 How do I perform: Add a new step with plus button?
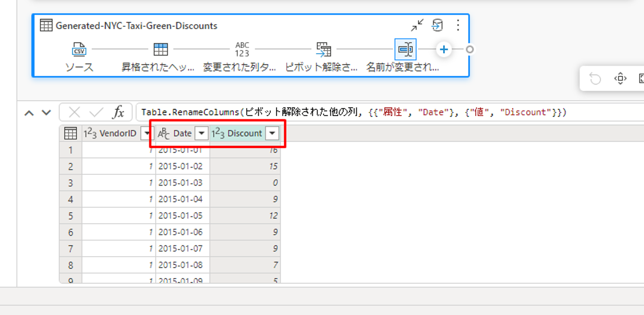click(444, 49)
